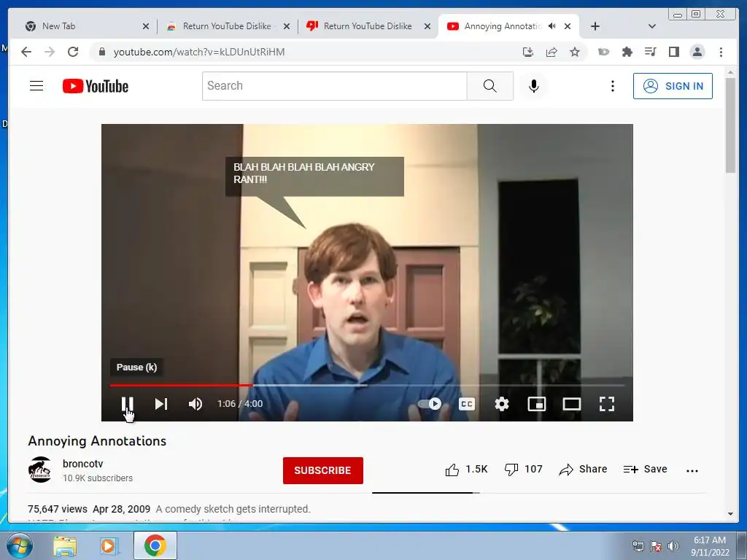Open Action Center flag icon
Screen dimensions: 747x560
[x=656, y=546]
